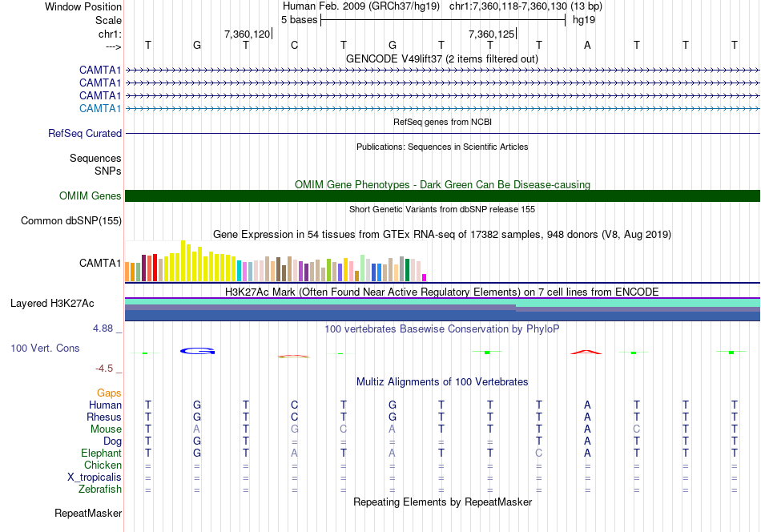This screenshot has height=532, width=761.
Task: Click base C in the top sequence row
Action: (294, 45)
